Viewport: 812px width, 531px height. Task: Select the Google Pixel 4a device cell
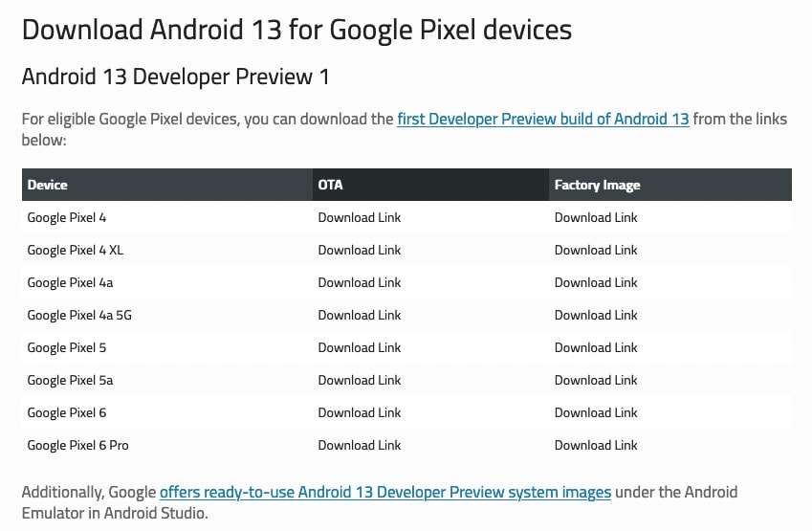[167, 283]
